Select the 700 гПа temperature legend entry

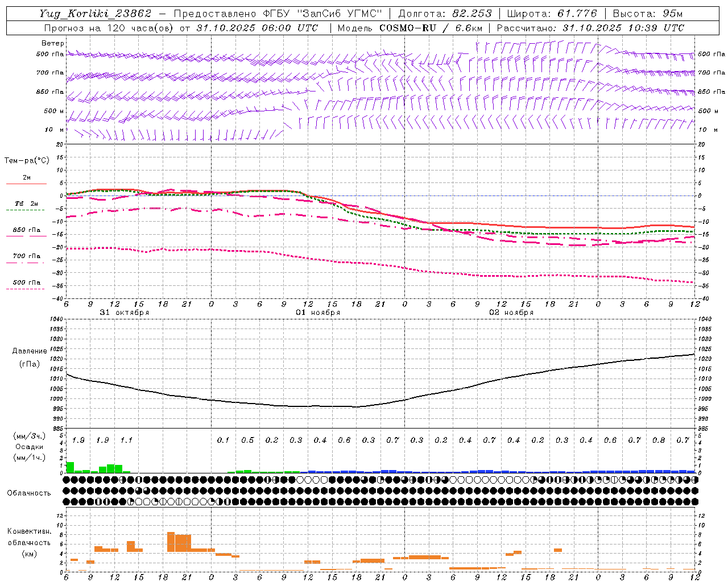pos(27,256)
